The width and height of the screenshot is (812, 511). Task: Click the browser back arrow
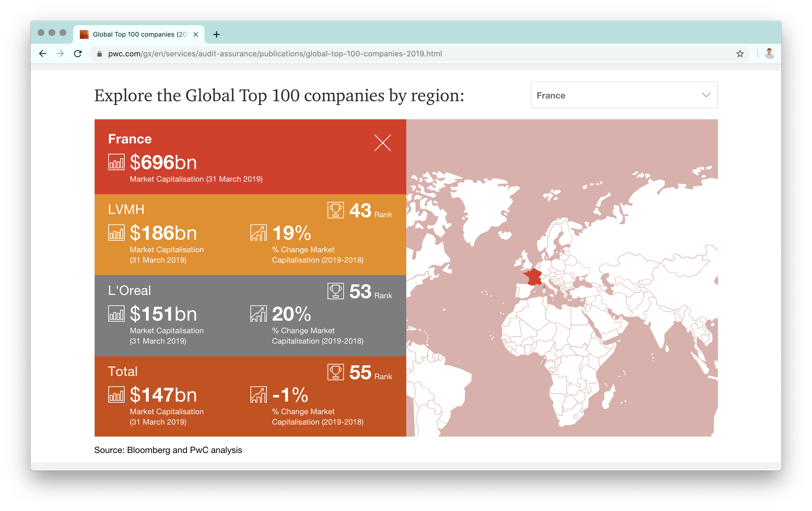(42, 54)
